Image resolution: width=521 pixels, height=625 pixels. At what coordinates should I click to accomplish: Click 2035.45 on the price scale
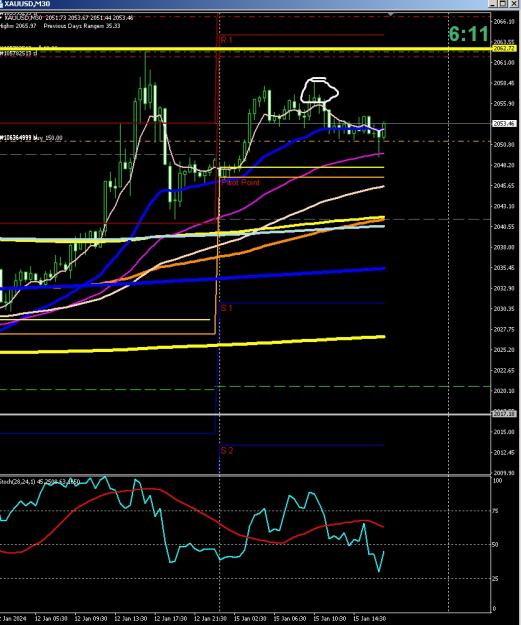pyautogui.click(x=504, y=267)
